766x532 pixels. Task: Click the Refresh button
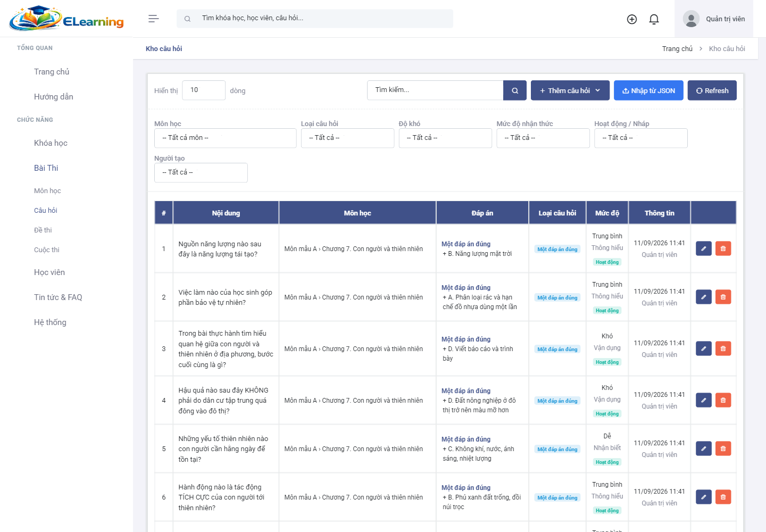(x=712, y=90)
